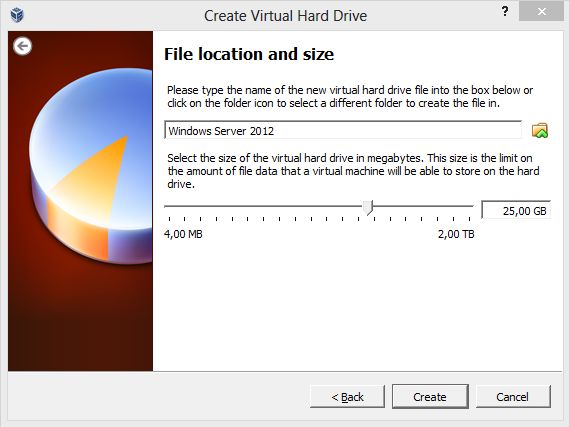Click the disk size slider handle
Image resolution: width=569 pixels, height=427 pixels.
(368, 208)
